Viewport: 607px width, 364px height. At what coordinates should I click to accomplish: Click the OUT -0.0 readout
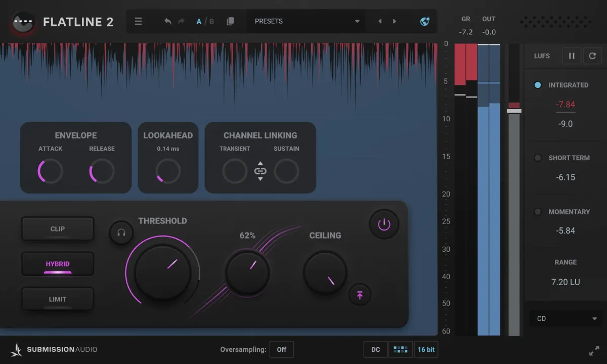pyautogui.click(x=489, y=32)
